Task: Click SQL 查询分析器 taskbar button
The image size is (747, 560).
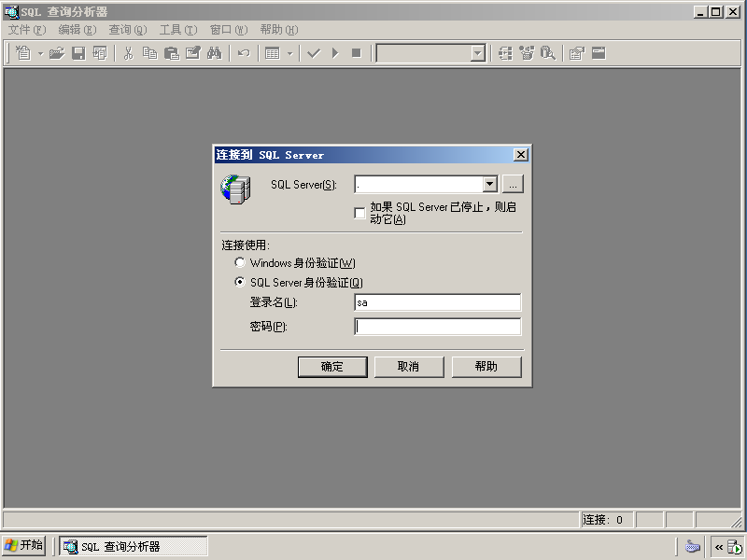Action: [134, 546]
